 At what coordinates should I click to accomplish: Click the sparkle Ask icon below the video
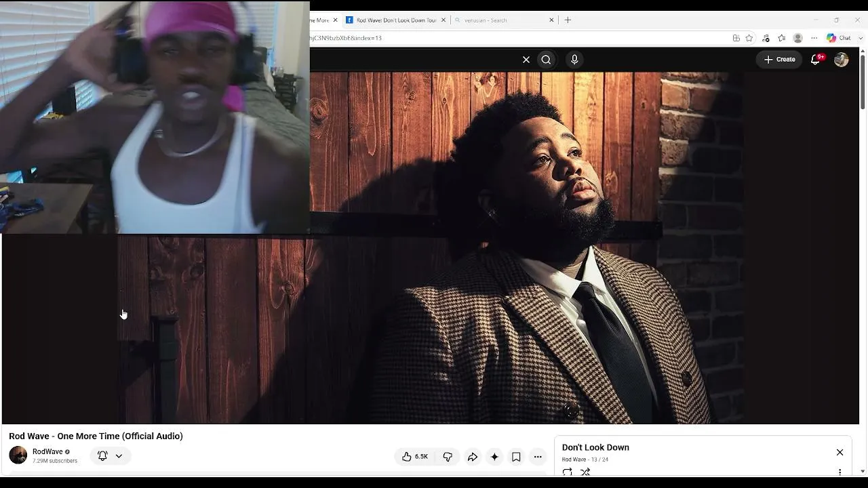(x=494, y=457)
